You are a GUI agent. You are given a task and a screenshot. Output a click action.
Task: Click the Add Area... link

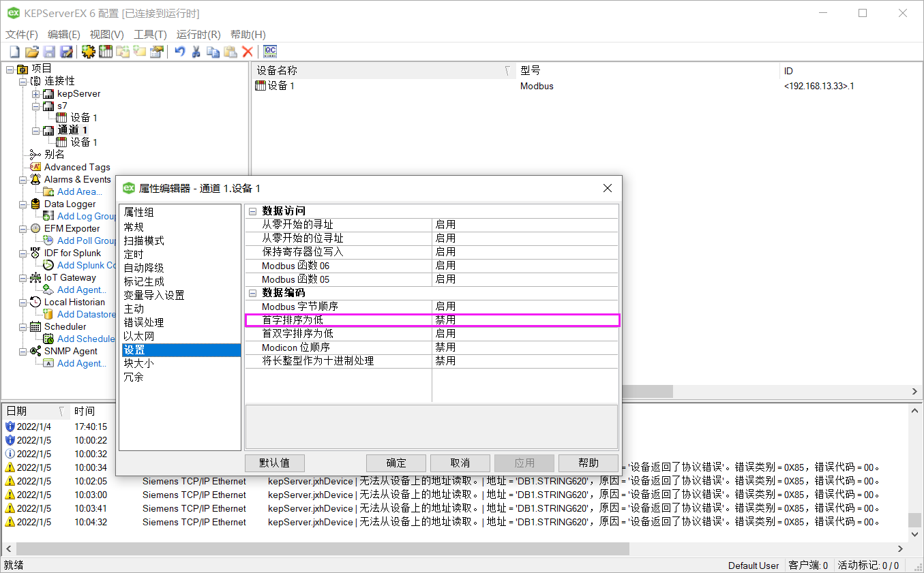point(79,191)
